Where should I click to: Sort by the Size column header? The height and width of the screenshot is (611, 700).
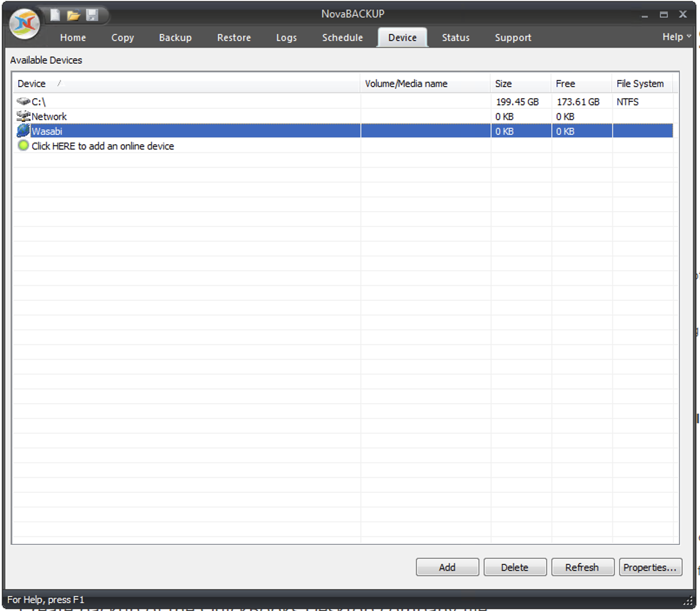click(x=521, y=83)
